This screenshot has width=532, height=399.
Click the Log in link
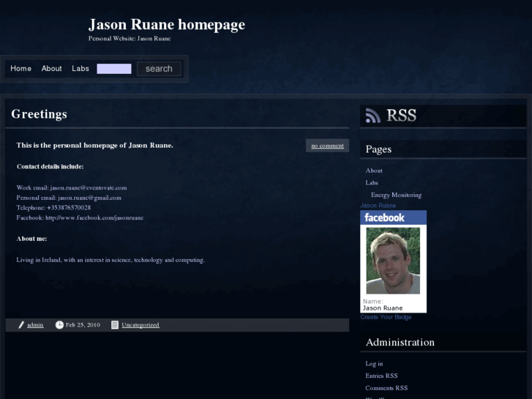click(374, 364)
